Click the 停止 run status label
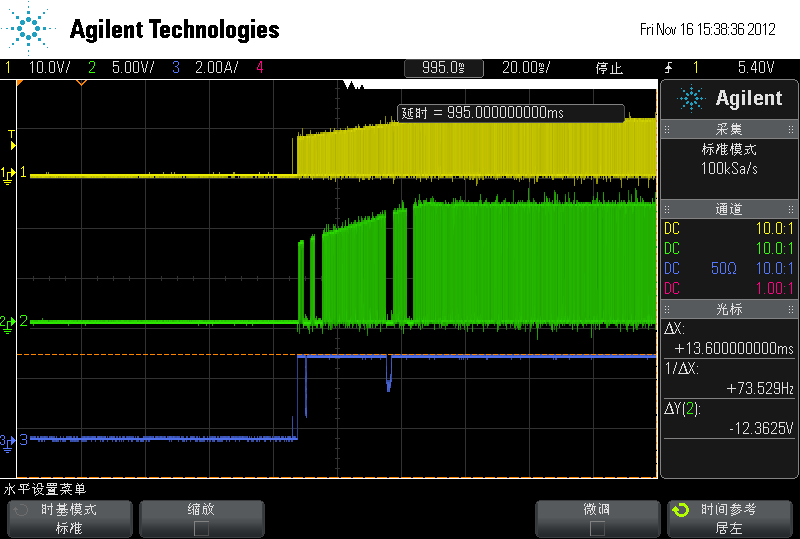The image size is (800, 539). point(609,68)
